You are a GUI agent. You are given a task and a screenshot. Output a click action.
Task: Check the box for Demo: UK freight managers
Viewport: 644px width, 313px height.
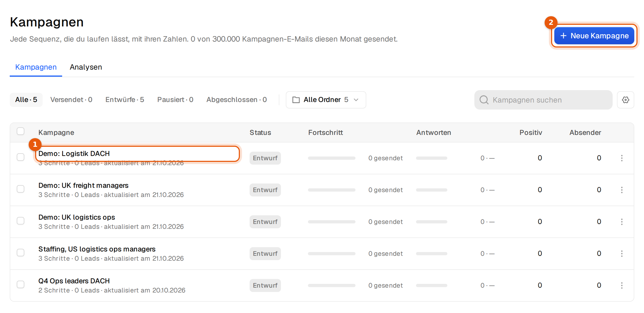coord(21,189)
